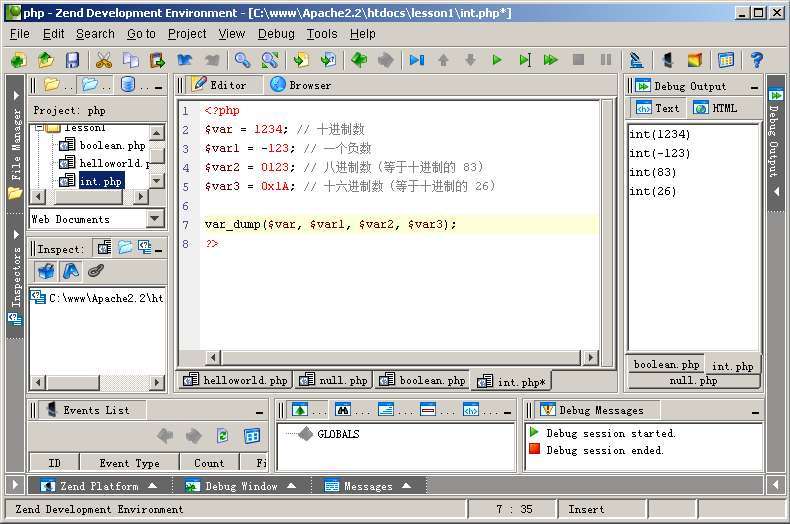The height and width of the screenshot is (524, 790).
Task: Open Find using the magnifier icon
Action: click(242, 60)
